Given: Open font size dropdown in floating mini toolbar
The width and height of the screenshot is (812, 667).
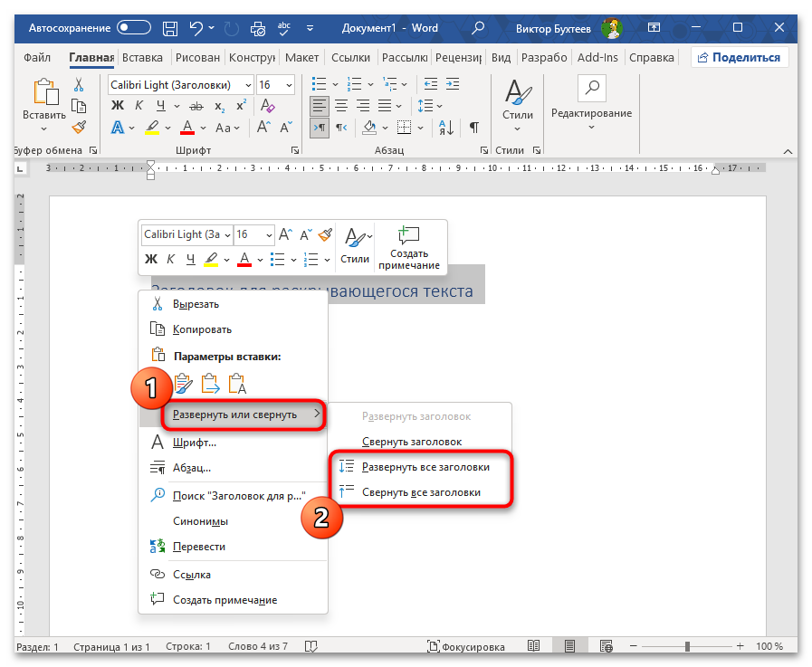Looking at the screenshot, I should click(268, 234).
